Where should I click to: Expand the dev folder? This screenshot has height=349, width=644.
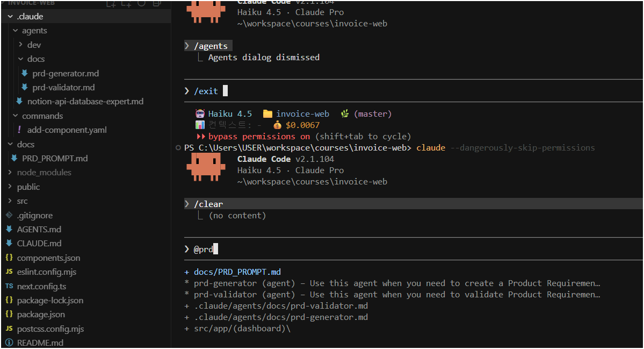tap(20, 45)
